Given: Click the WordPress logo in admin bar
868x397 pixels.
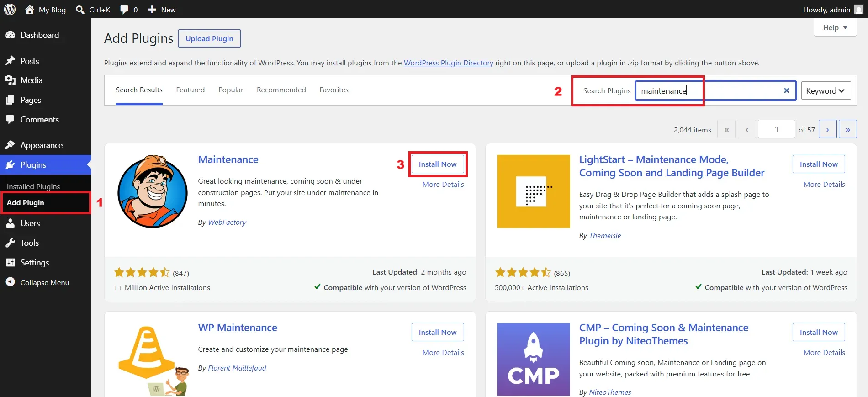Looking at the screenshot, I should (10, 9).
